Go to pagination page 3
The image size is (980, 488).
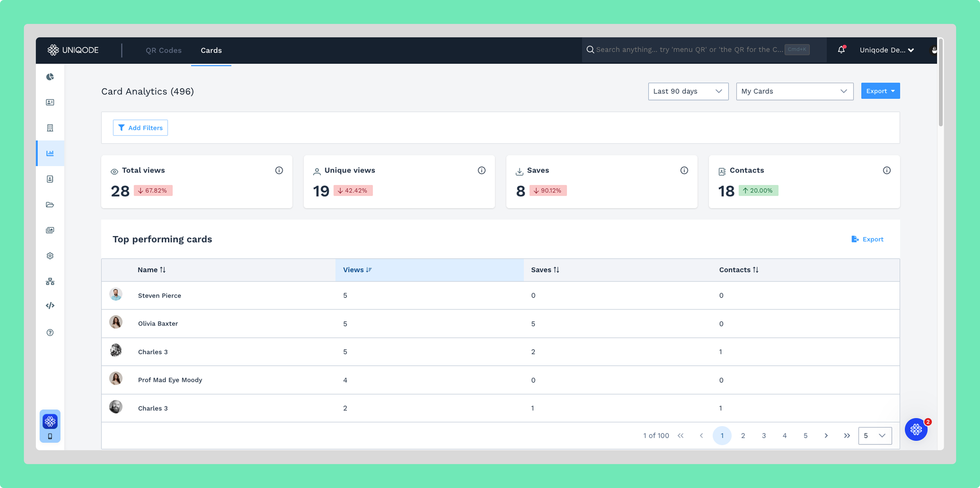pos(763,435)
